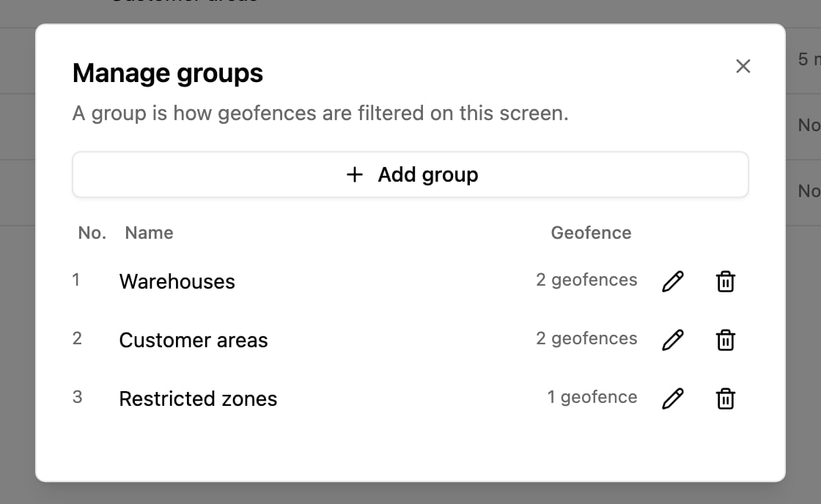821x504 pixels.
Task: Remove Customer areas group using trash icon
Action: coord(725,340)
